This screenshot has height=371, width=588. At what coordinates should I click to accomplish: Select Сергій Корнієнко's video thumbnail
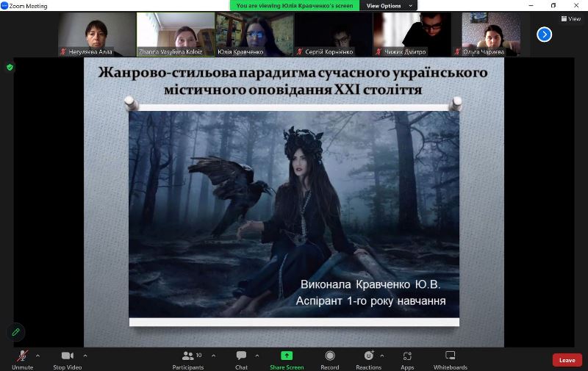pos(333,34)
